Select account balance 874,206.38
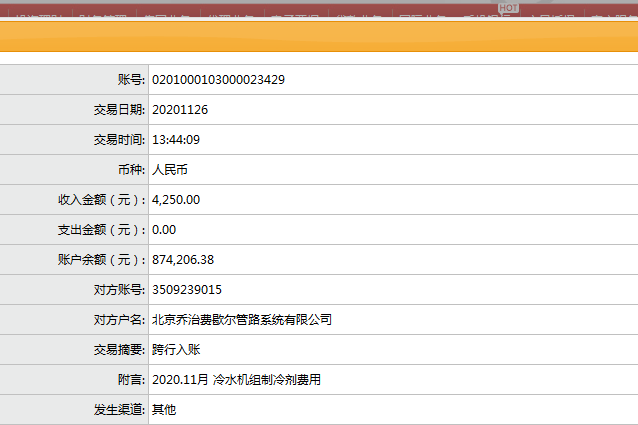The image size is (638, 425). click(183, 259)
